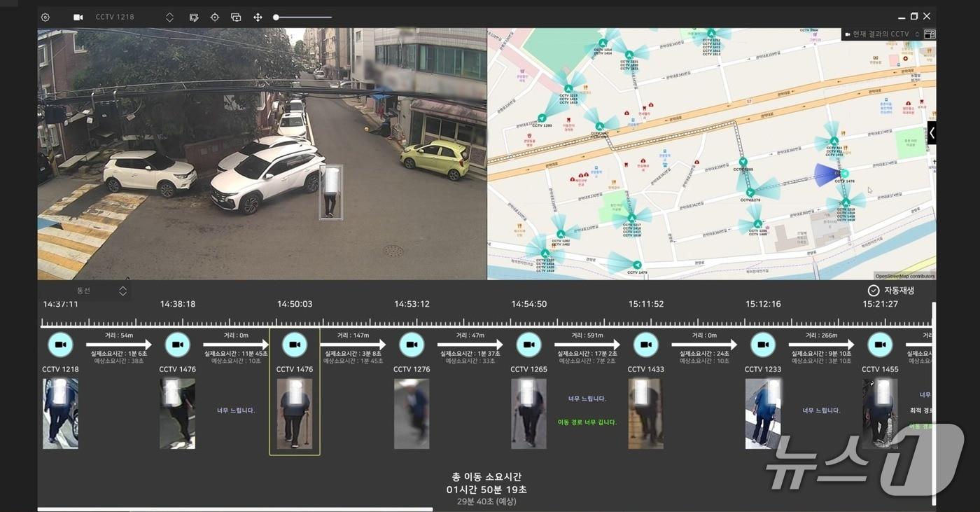Screen dimensions: 980x512
Task: Click the CCTV 1455 timeline camera circle
Action: (x=880, y=345)
